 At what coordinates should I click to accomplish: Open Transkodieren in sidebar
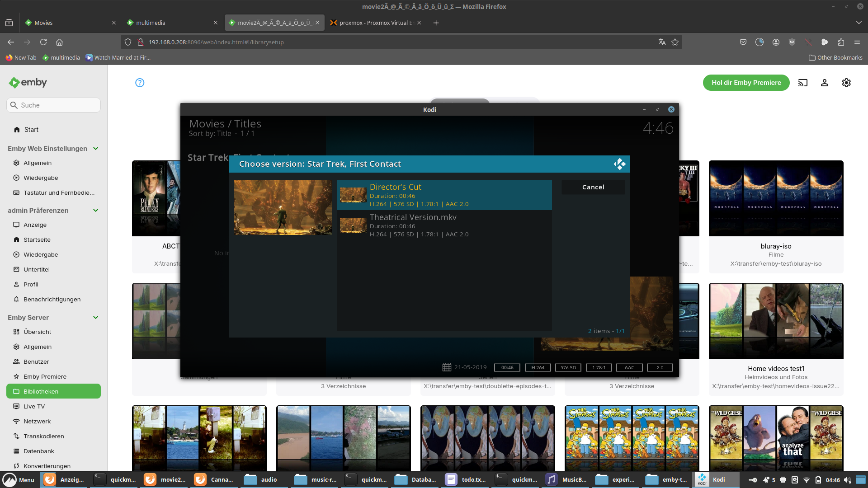(43, 436)
